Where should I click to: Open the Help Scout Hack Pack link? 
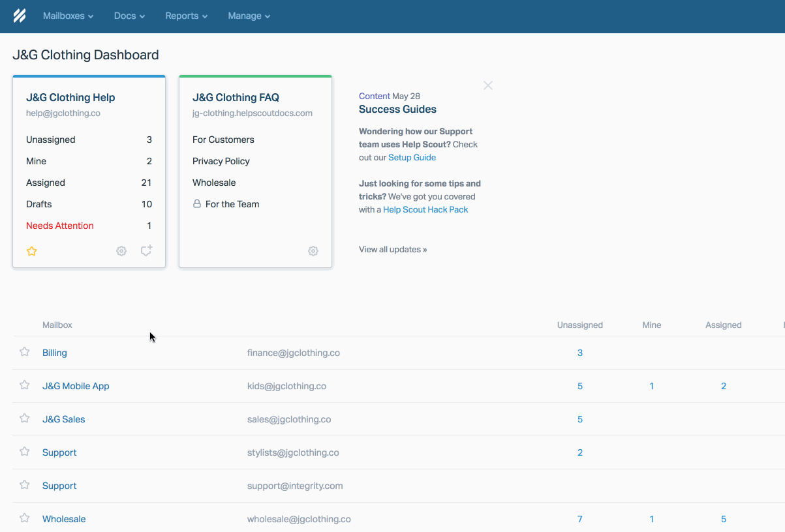[425, 209]
